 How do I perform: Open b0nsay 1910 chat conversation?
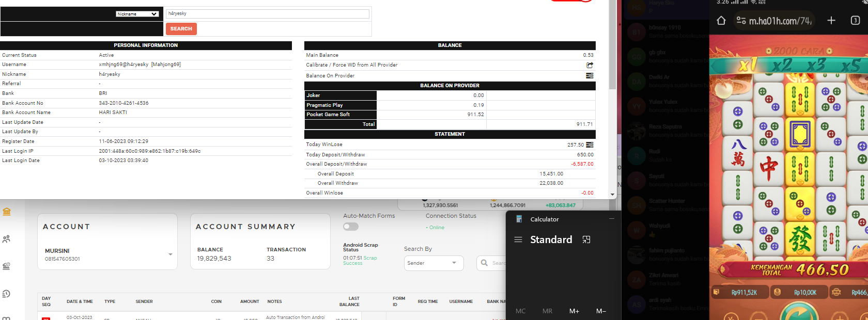click(667, 31)
